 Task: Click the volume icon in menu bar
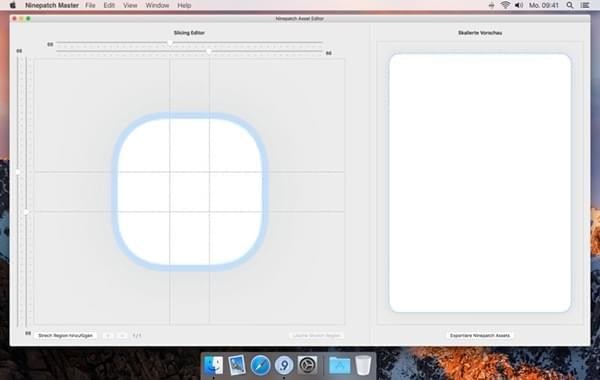(519, 5)
